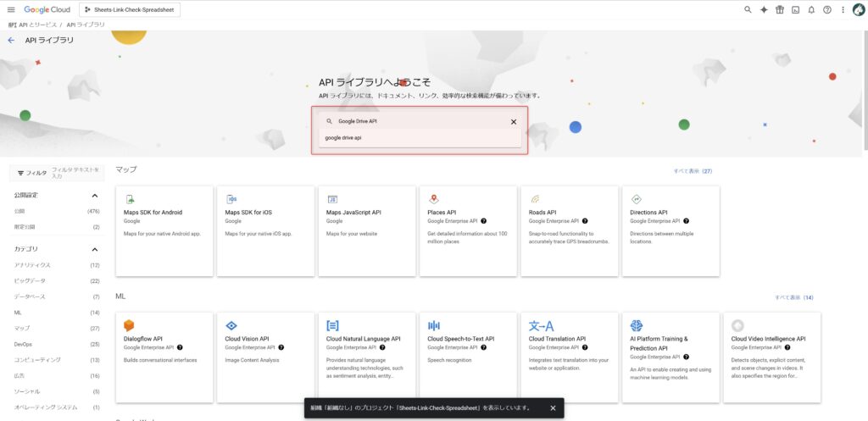Open the help question mark menu
The width and height of the screenshot is (868, 421).
(x=827, y=9)
